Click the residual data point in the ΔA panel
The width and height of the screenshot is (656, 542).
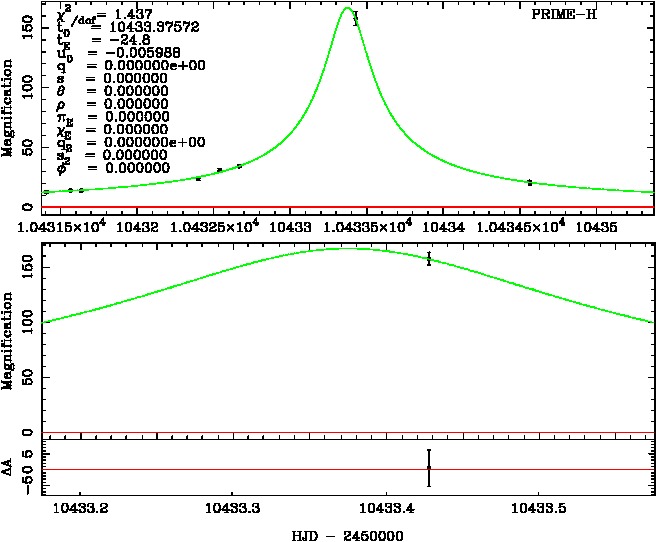(x=428, y=467)
